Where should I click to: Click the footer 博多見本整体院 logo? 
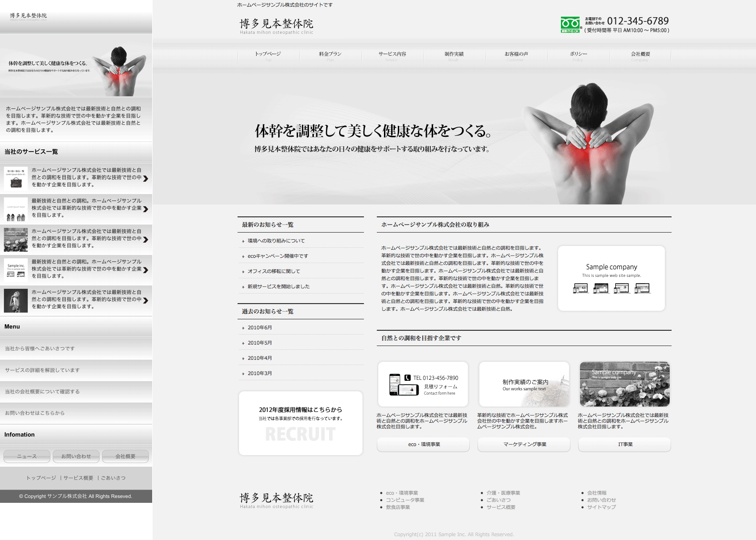tap(276, 500)
